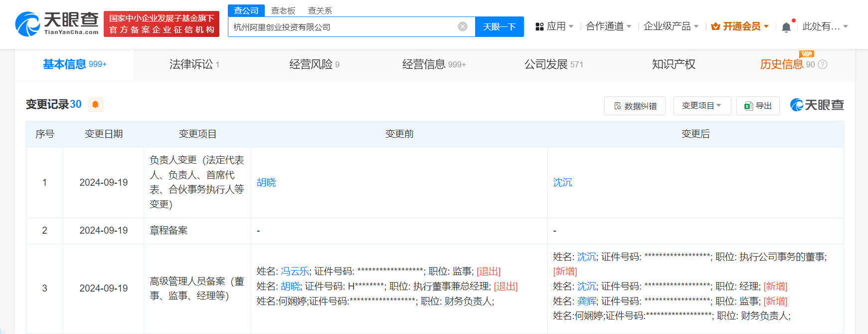Viewport: 868px width, 334px height.
Task: Open 沈沉 link with 执行公司事务的董事 position
Action: (587, 257)
